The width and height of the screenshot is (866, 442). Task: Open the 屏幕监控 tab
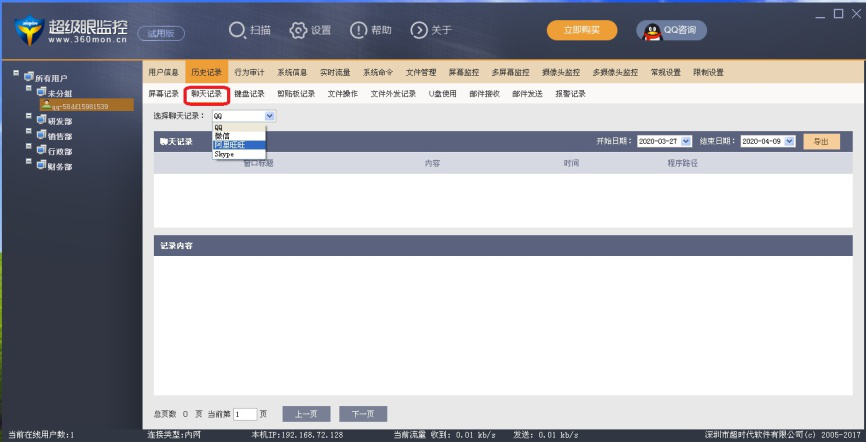(464, 72)
